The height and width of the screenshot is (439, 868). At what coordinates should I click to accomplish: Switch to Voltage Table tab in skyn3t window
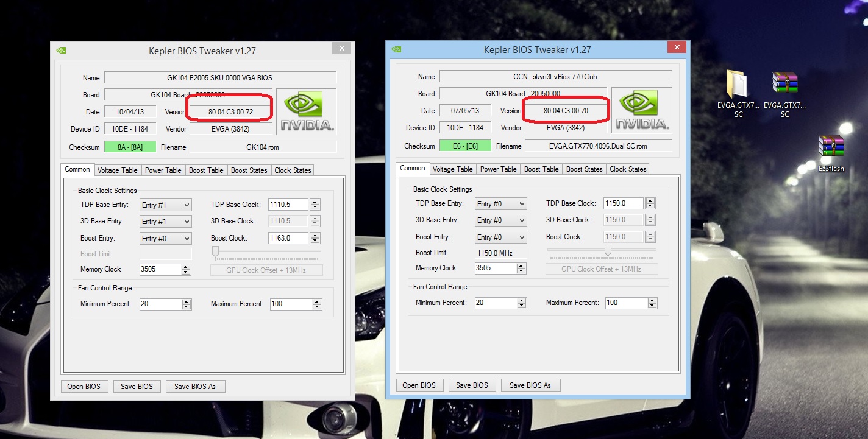coord(453,169)
